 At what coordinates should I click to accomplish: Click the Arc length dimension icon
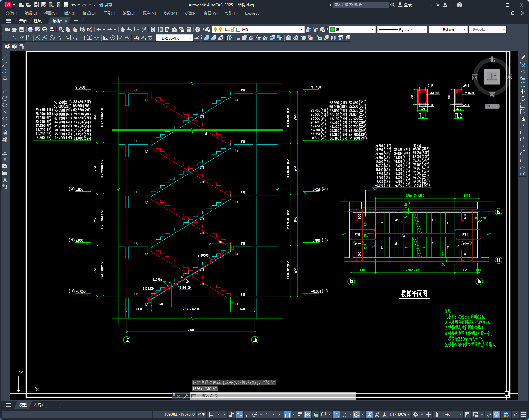tap(22, 38)
